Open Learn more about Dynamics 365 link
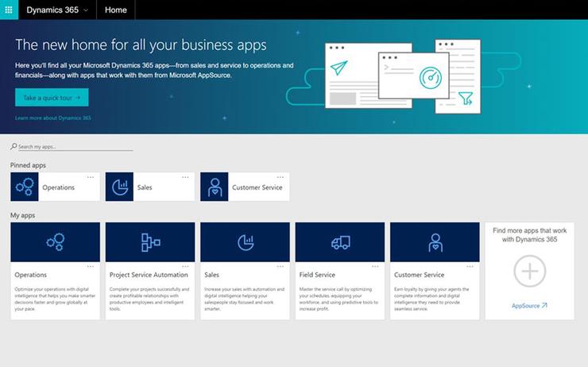Screen dimensions: 588x367 (x=53, y=118)
